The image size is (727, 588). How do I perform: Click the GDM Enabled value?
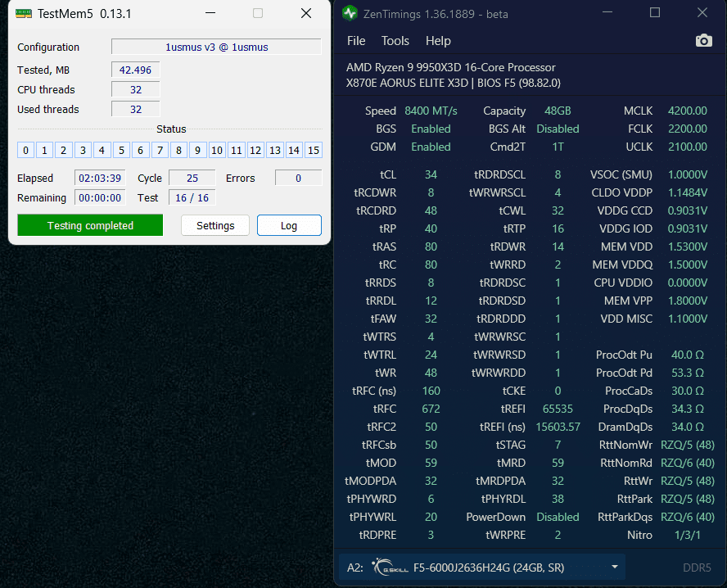(x=431, y=147)
